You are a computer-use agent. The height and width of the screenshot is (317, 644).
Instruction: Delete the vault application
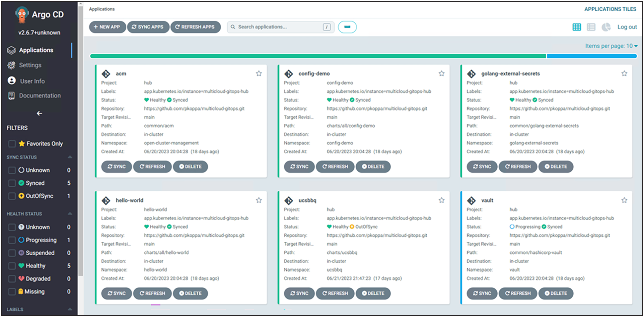(x=556, y=293)
